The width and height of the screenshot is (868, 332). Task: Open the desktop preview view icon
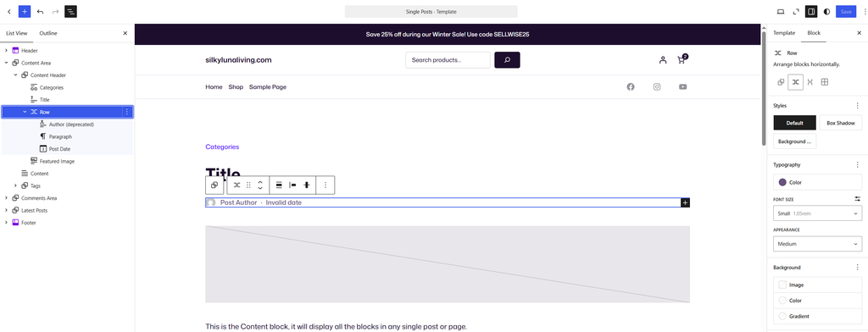click(781, 12)
